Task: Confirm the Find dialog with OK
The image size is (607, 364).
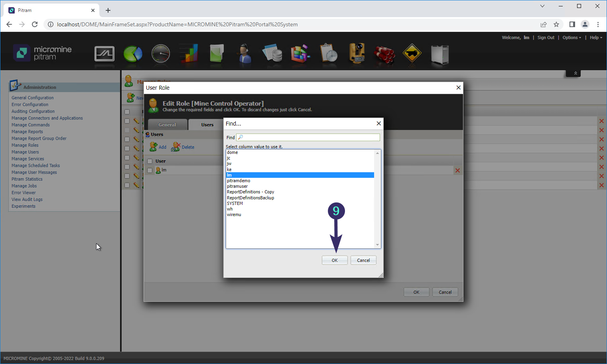Action: 335,260
